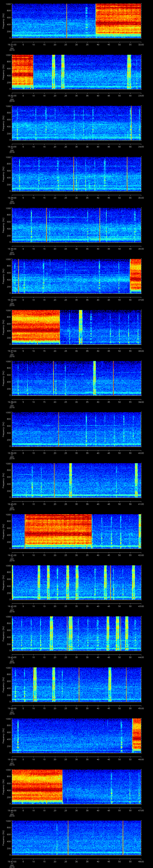Click the Frequency (Hz) axis label of 19:40:00 panel
The image size is (153, 868).
tap(3, 480)
